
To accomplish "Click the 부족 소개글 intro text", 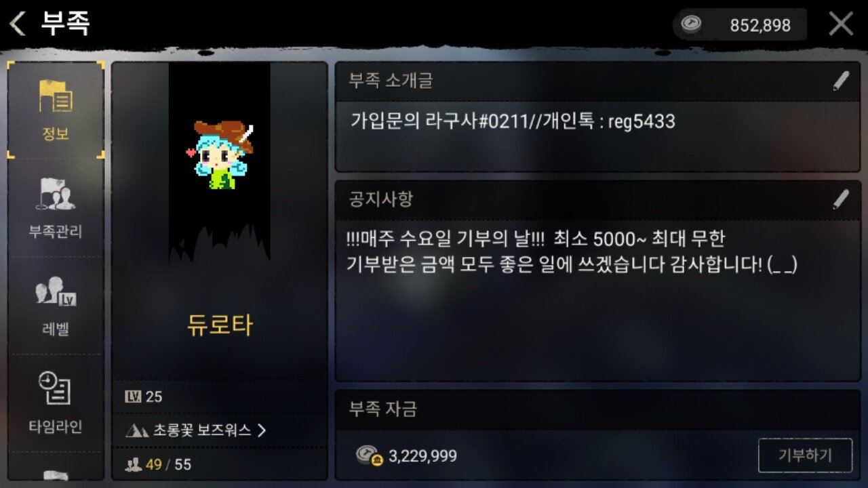I will pyautogui.click(x=513, y=121).
